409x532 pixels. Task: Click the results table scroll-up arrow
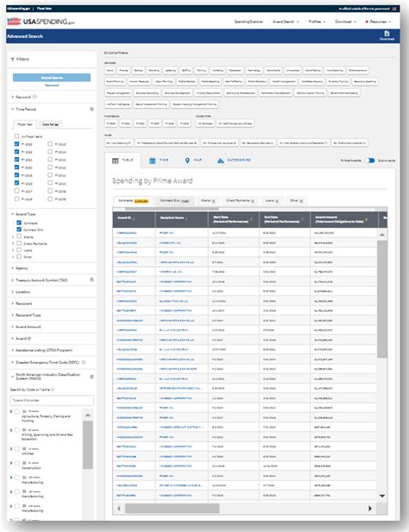tap(382, 235)
